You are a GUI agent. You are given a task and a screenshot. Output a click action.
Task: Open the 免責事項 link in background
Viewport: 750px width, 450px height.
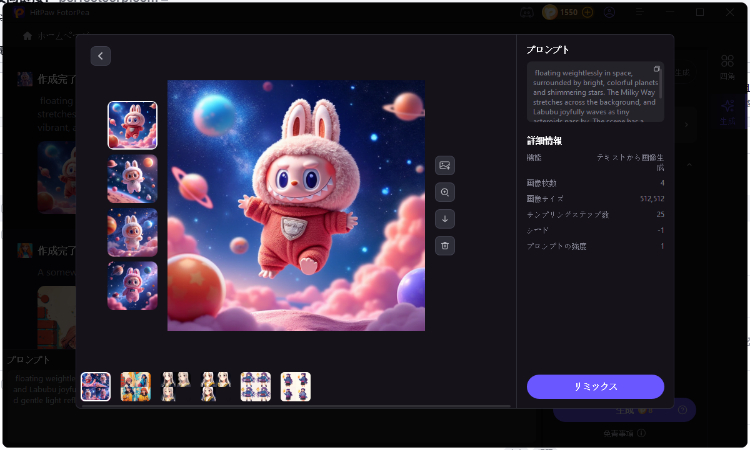[618, 433]
